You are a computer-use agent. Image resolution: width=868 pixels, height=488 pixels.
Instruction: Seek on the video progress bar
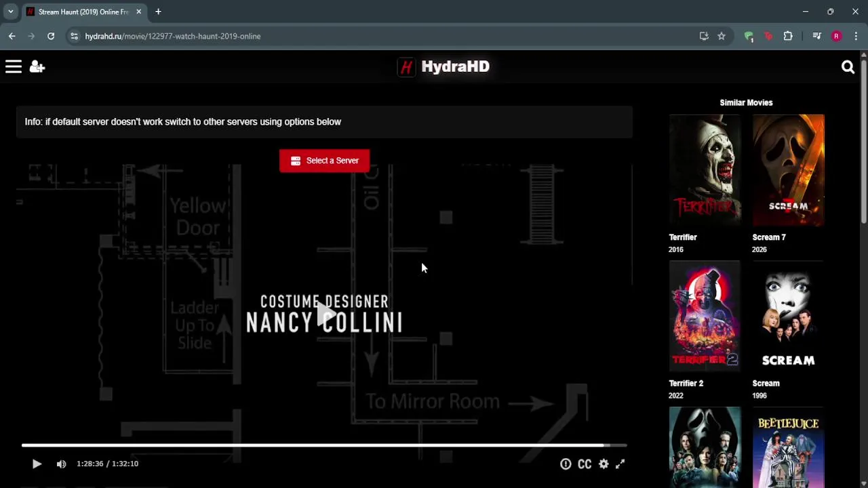click(x=324, y=445)
